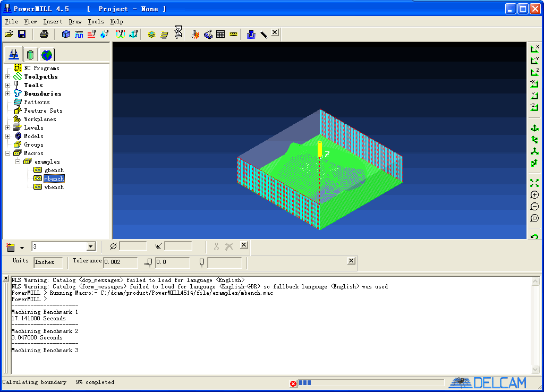The image size is (544, 392).
Task: Open the create-tool type dropdown arrow
Action: click(22, 248)
